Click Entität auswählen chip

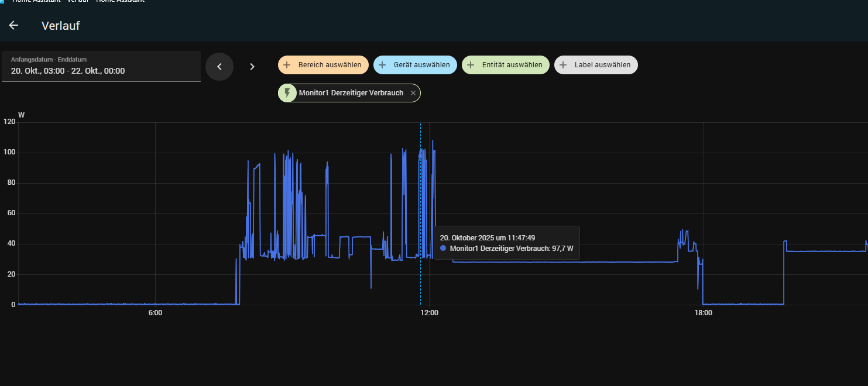(x=506, y=65)
